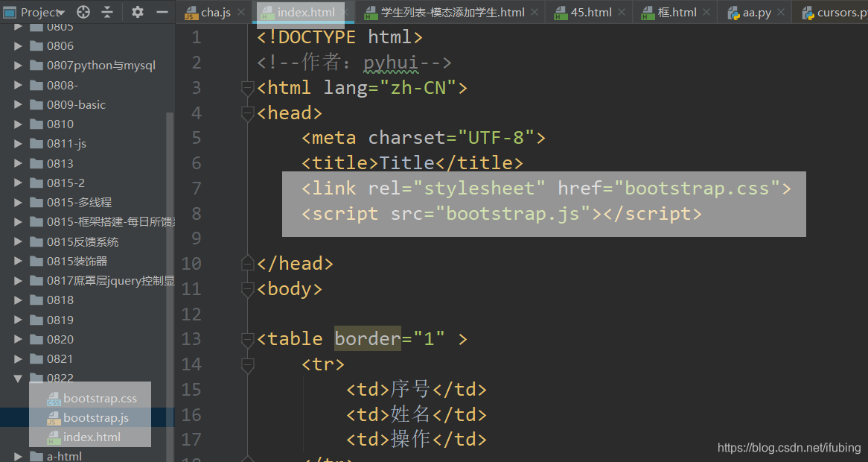Image resolution: width=868 pixels, height=462 pixels.
Task: Close the 45.html tab
Action: click(x=621, y=12)
